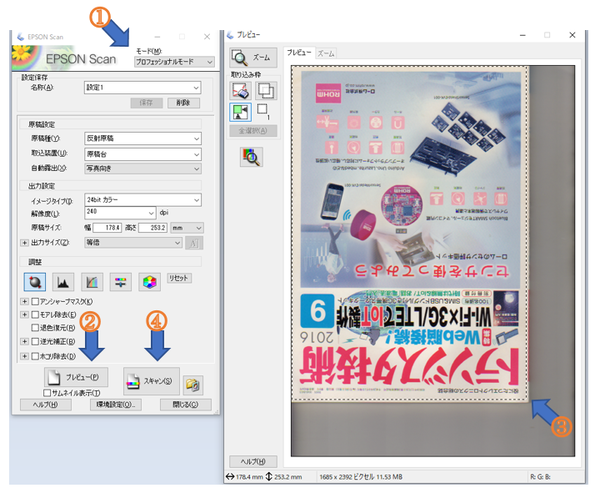The height and width of the screenshot is (488, 600).
Task: Open the document type dropdown
Action: pos(142,139)
